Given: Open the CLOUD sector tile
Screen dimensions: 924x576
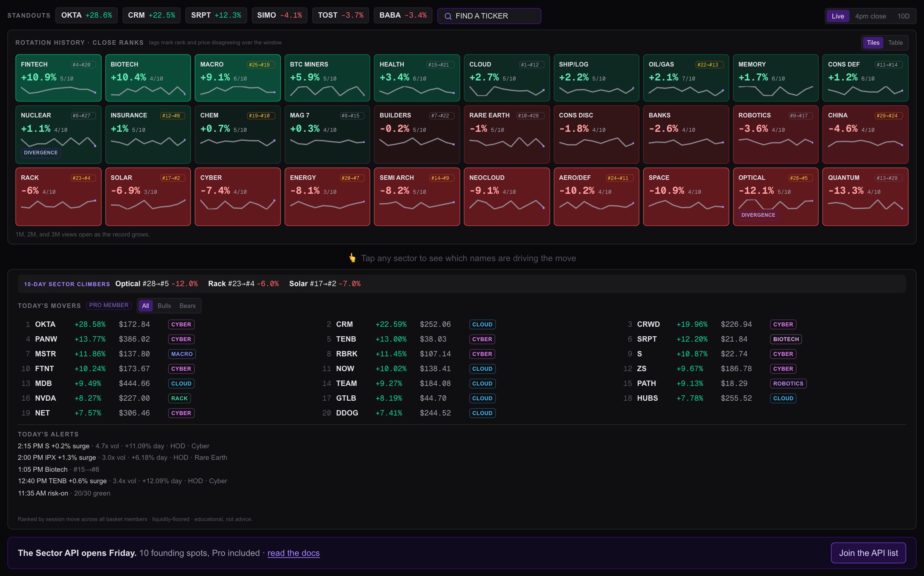Looking at the screenshot, I should [x=507, y=78].
